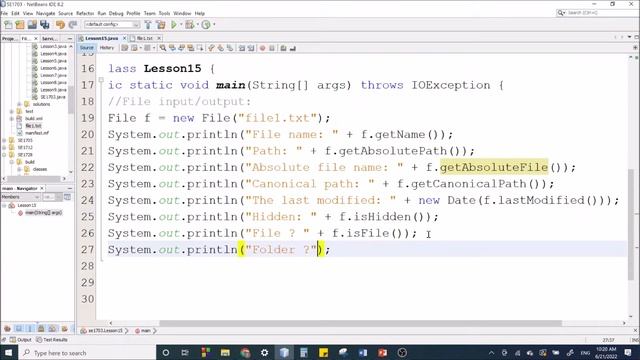Open Settings gear in taskbar

point(264,353)
